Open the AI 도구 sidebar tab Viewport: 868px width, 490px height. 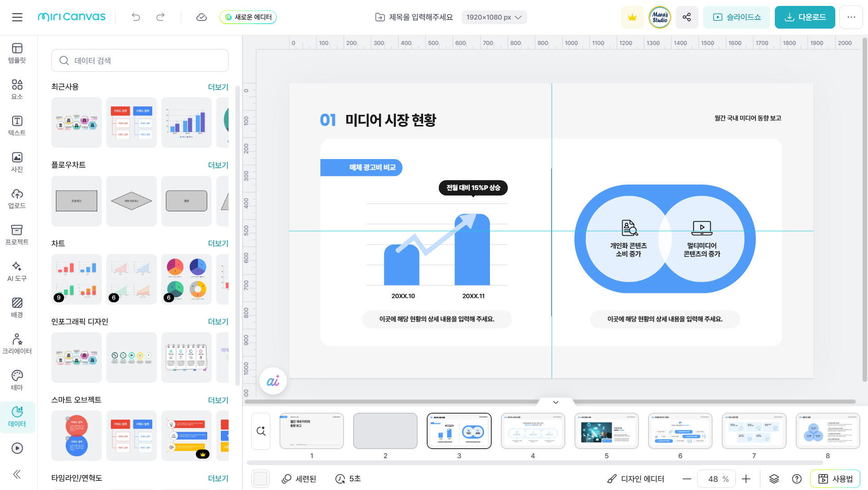17,271
